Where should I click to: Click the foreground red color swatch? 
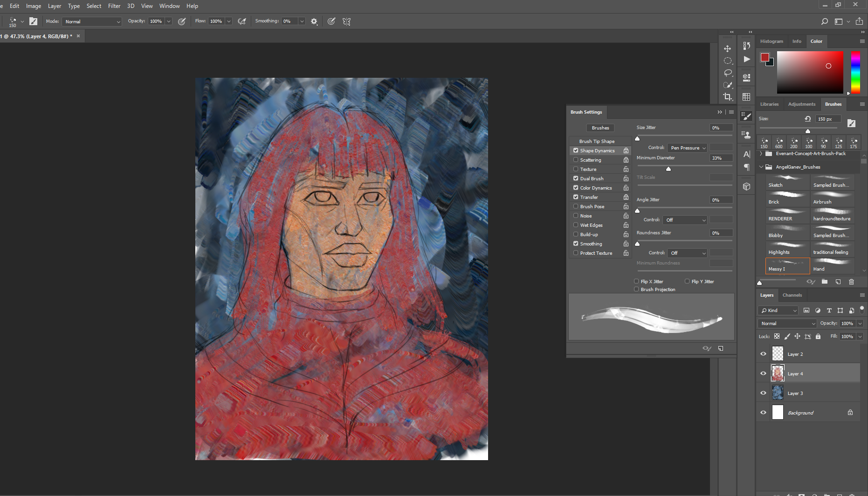[765, 57]
